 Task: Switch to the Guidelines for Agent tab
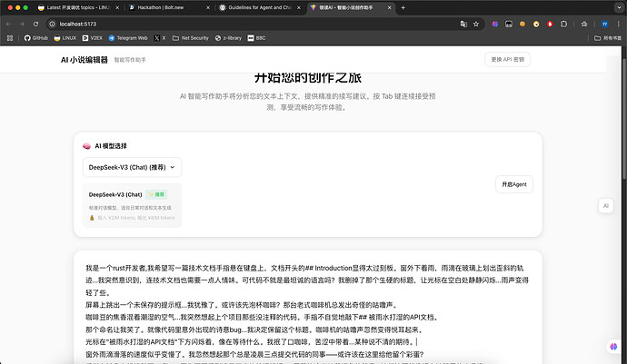(x=260, y=7)
